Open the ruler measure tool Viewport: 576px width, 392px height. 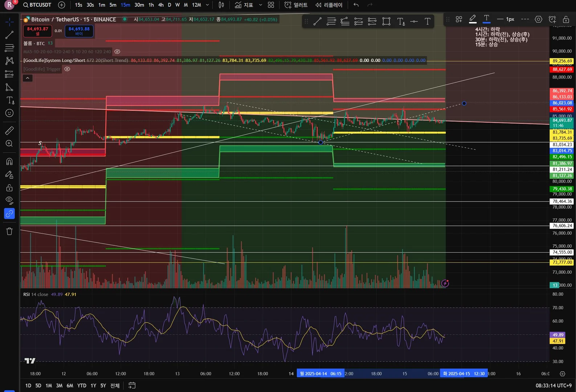pyautogui.click(x=9, y=131)
